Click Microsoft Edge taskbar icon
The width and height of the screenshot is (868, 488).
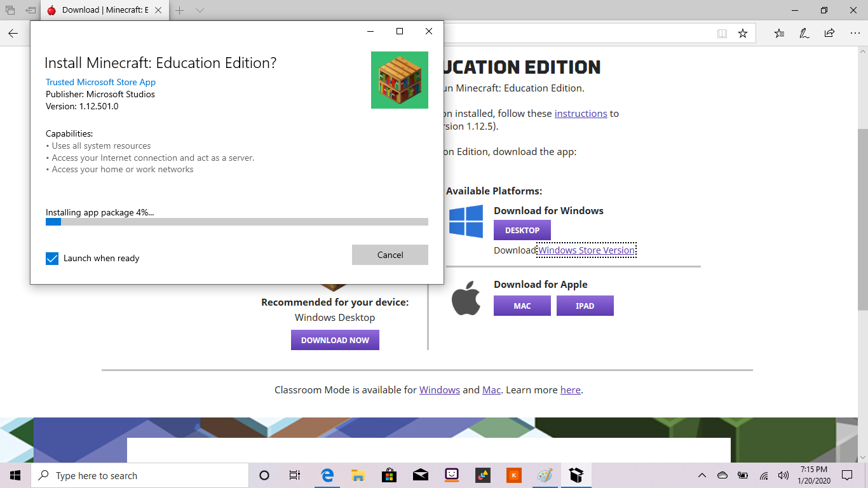point(327,475)
